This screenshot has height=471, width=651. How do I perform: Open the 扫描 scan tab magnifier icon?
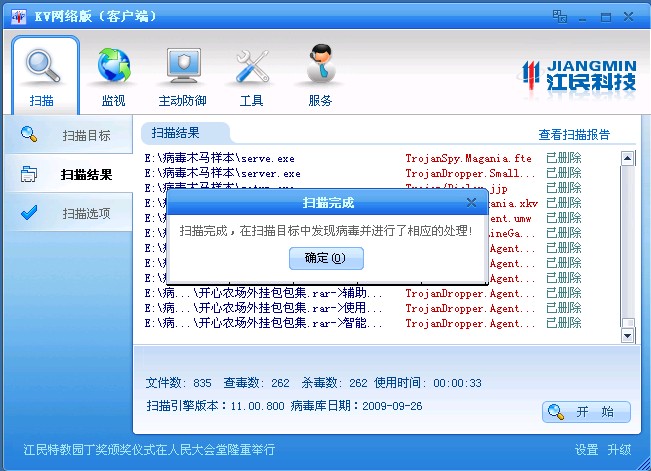pos(43,66)
